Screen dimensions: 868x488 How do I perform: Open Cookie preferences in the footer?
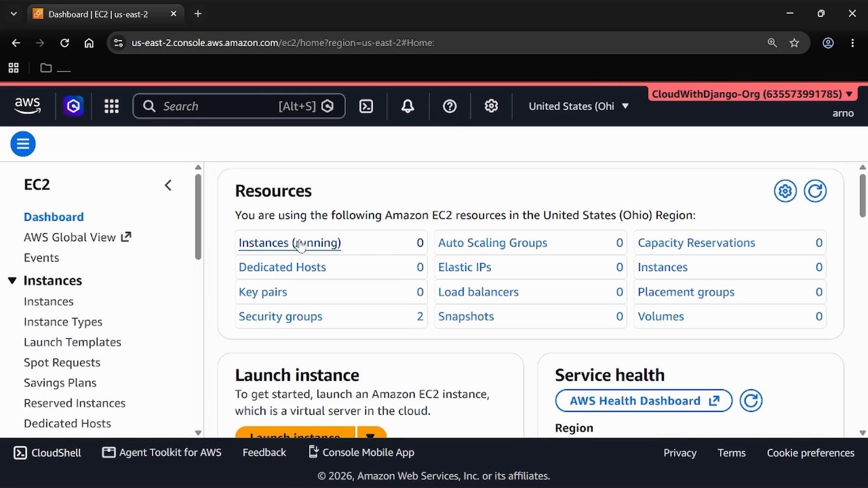click(811, 453)
